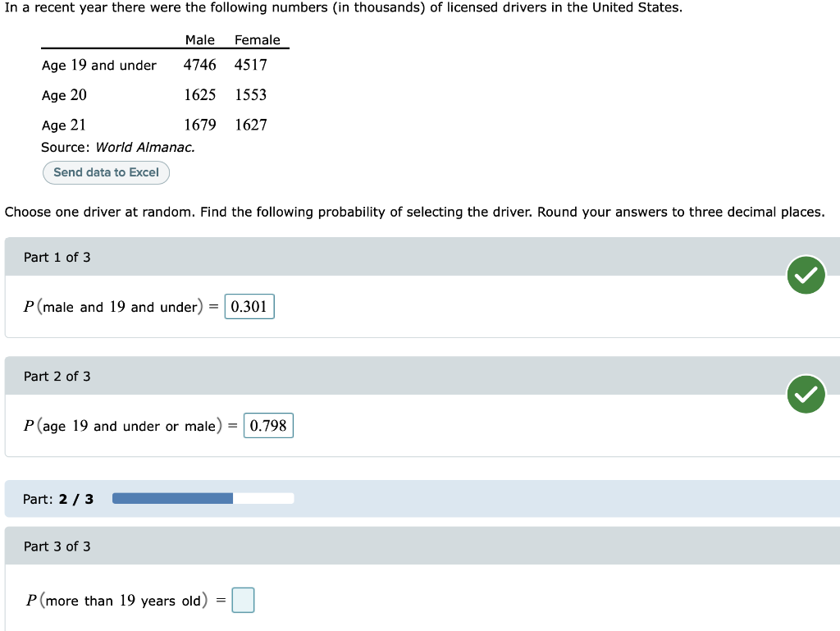Click the Age 20 row label
The height and width of the screenshot is (631, 840).
[x=64, y=95]
